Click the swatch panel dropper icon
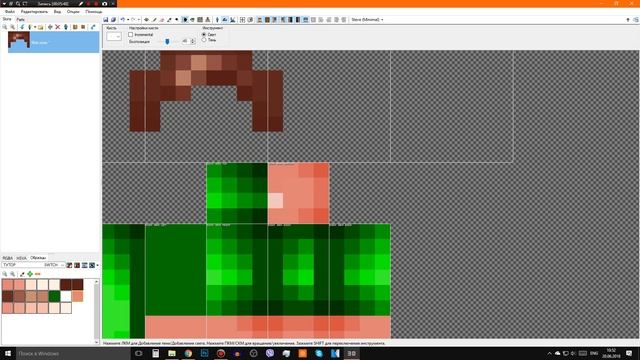This screenshot has height=360, width=640. point(22,274)
